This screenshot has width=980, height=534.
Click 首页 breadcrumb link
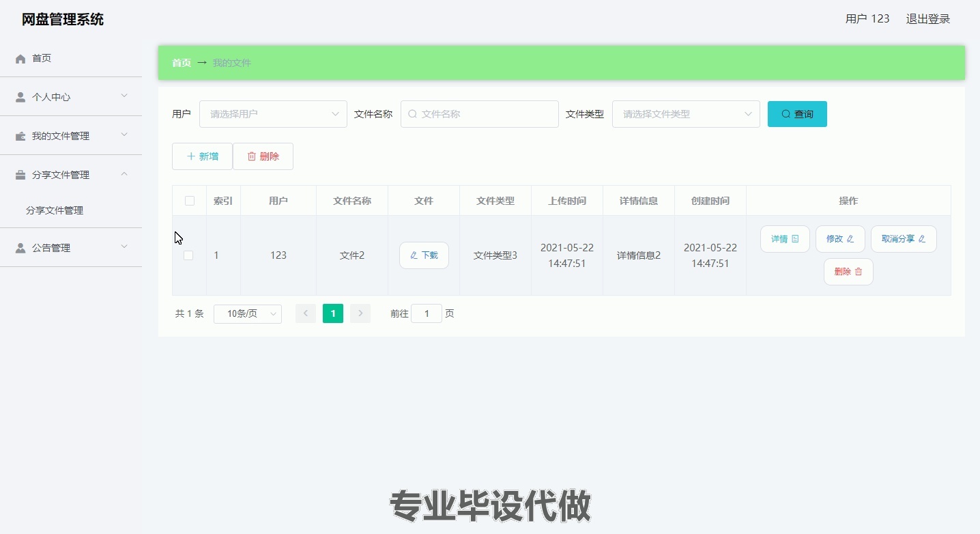click(x=182, y=63)
